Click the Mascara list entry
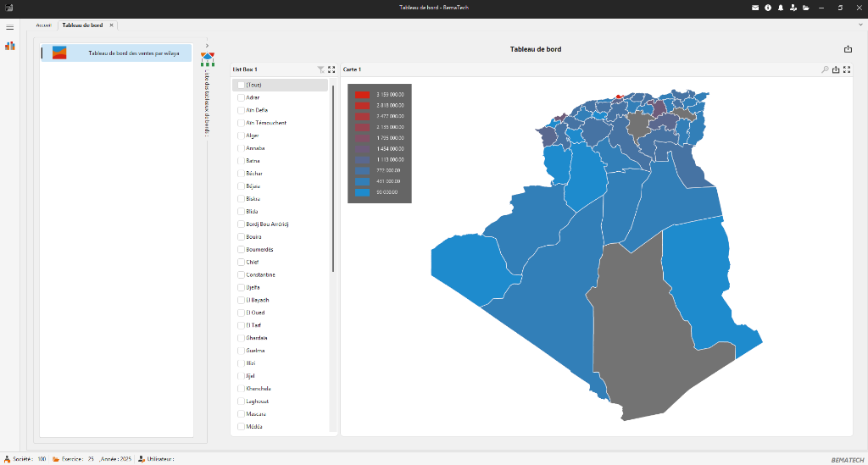Screen dimensions: 868x465 256,414
